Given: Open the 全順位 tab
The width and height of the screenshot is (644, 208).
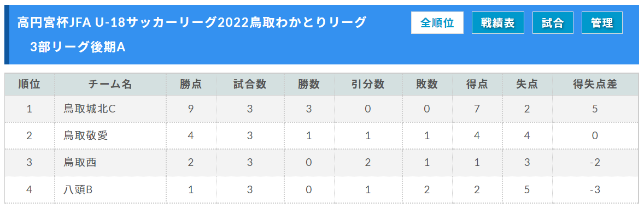Looking at the screenshot, I should [437, 22].
